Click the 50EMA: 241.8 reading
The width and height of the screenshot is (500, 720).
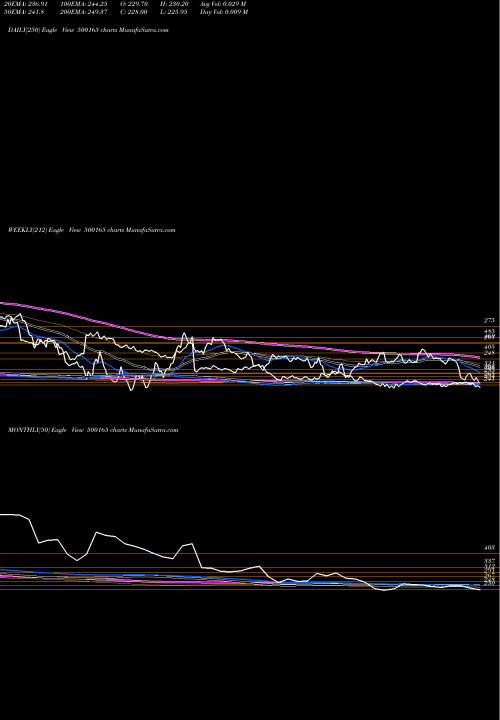click(24, 12)
